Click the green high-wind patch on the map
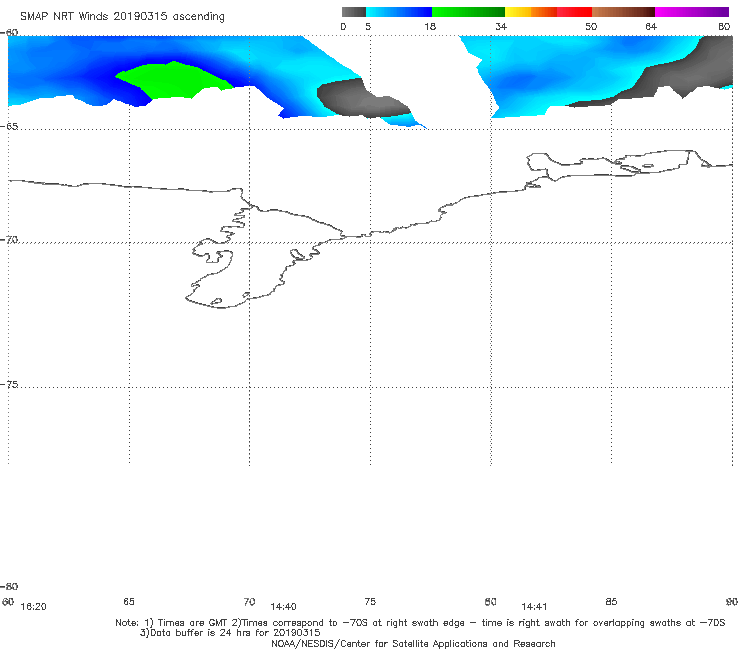740x650 pixels. (x=174, y=79)
